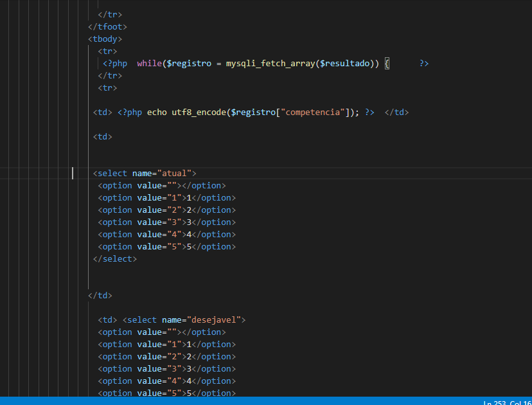Viewport: 532px width, 405px height.
Task: Click the ?> closing tag on the while line
Action: tap(424, 64)
